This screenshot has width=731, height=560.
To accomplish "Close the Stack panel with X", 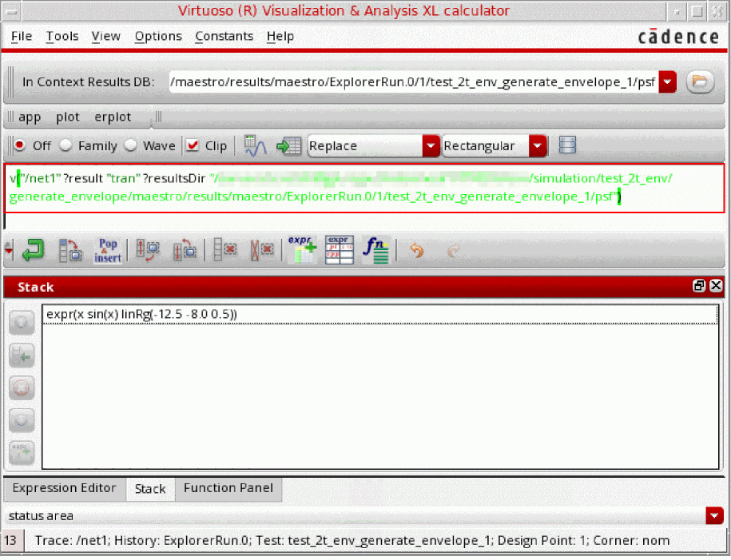I will tap(716, 286).
